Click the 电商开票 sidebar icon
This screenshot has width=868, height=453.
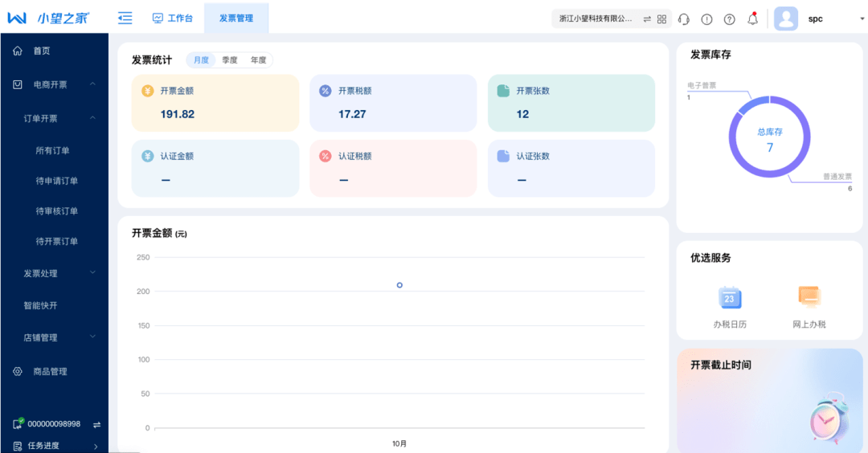coord(18,84)
